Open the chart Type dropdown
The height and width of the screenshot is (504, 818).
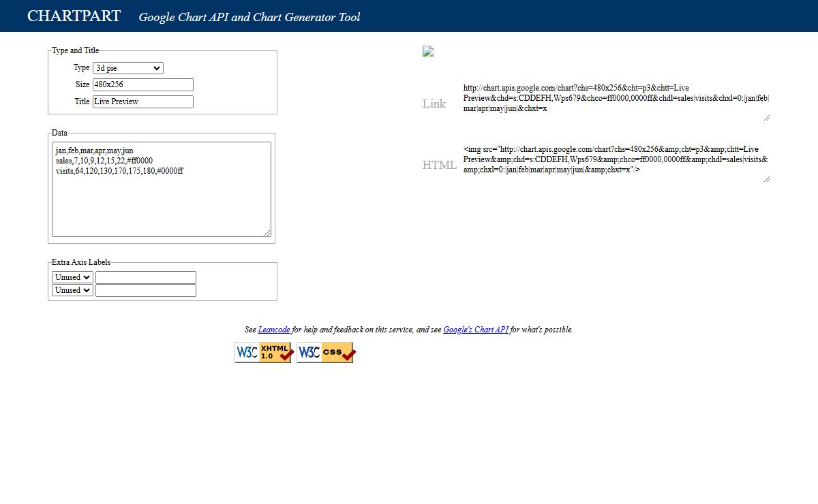pos(128,68)
